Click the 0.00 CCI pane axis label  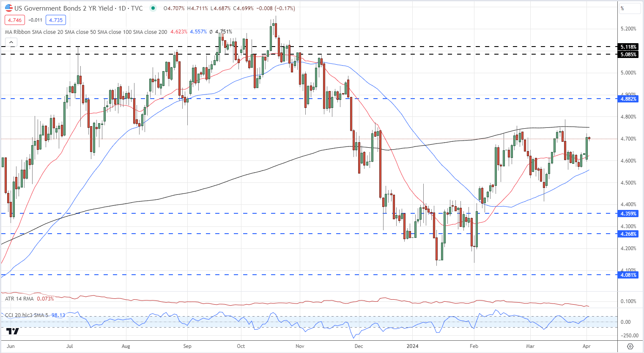(625, 322)
